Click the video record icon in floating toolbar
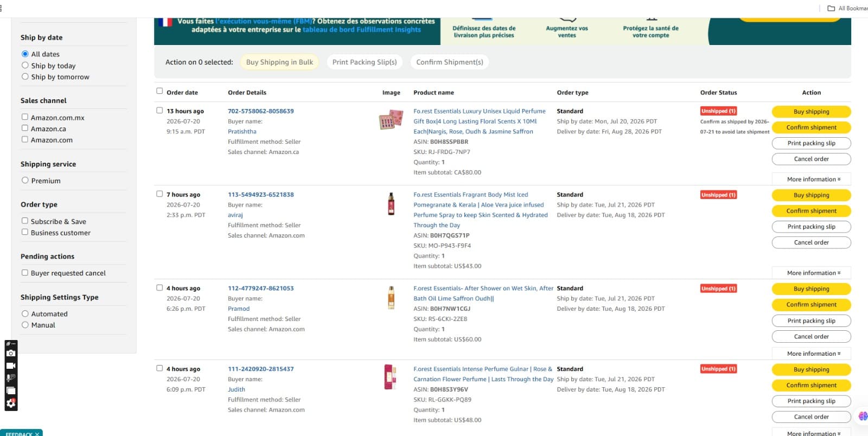This screenshot has width=868, height=436. point(11,366)
